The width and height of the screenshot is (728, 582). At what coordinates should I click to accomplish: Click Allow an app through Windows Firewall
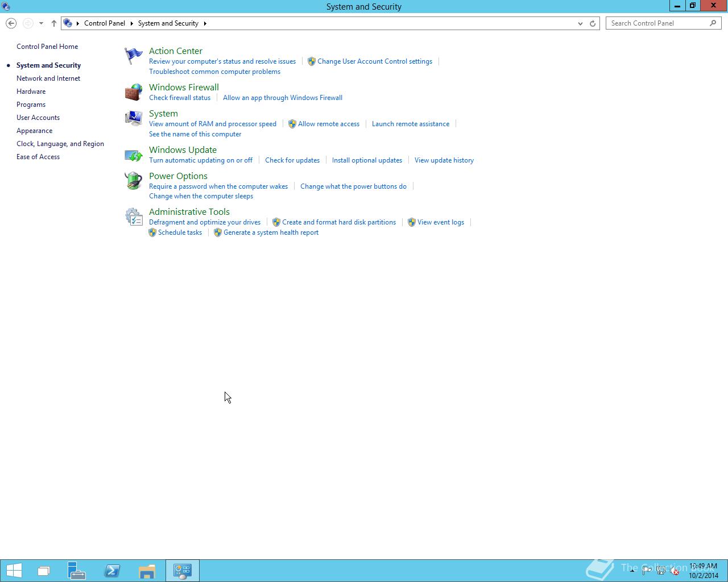click(x=283, y=98)
